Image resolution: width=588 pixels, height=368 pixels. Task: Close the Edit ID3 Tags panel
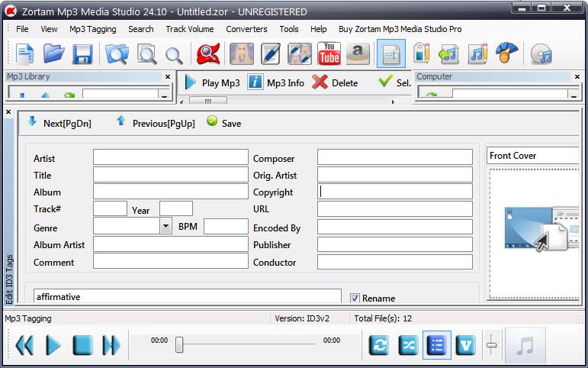8,112
